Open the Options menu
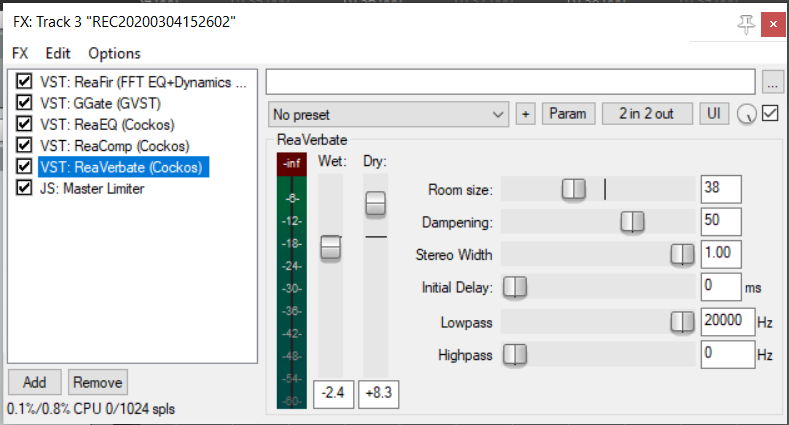The height and width of the screenshot is (425, 789). [x=114, y=53]
